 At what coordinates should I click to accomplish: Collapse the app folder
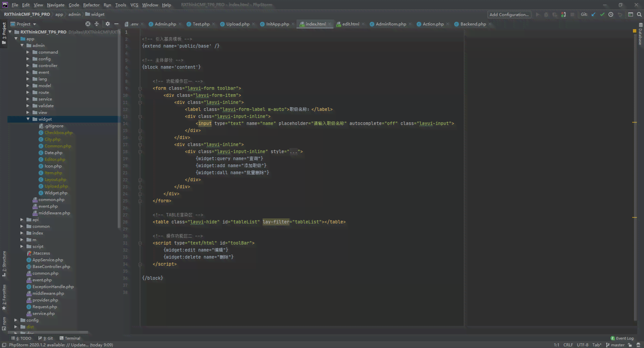pos(16,39)
